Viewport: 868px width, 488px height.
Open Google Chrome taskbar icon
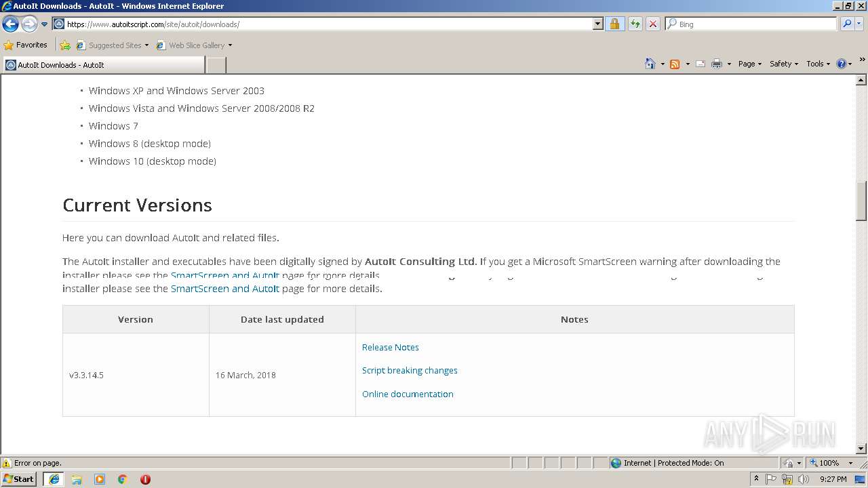[123, 479]
